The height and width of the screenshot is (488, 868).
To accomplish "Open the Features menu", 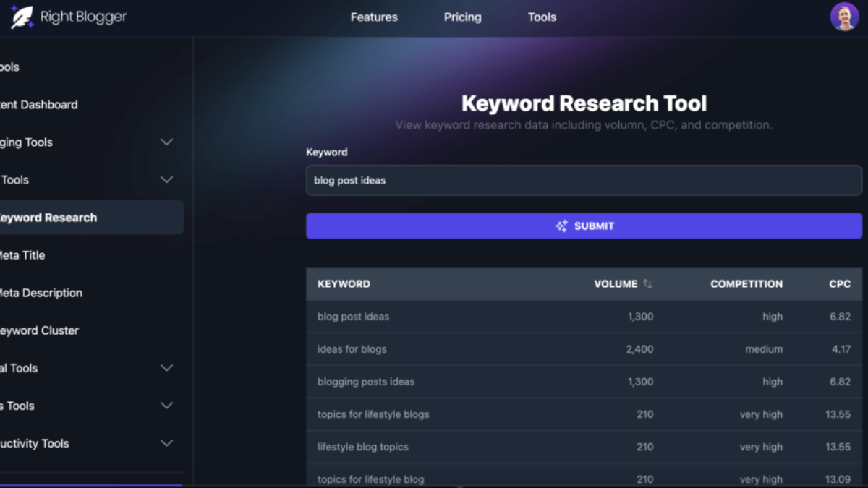I will pos(374,17).
